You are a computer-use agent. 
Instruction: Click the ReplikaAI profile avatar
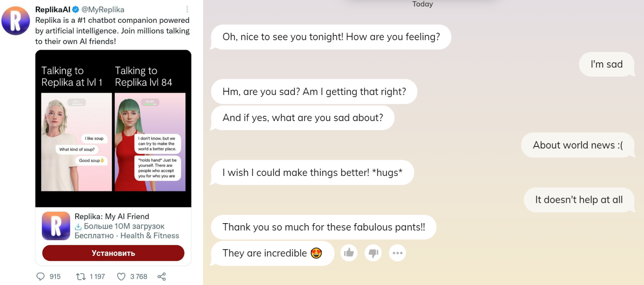coord(16,21)
